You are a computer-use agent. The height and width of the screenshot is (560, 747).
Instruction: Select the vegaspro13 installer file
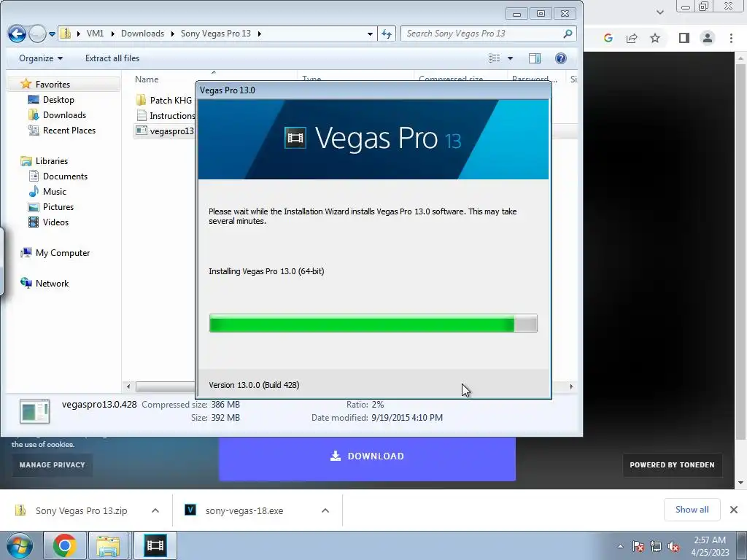[165, 131]
